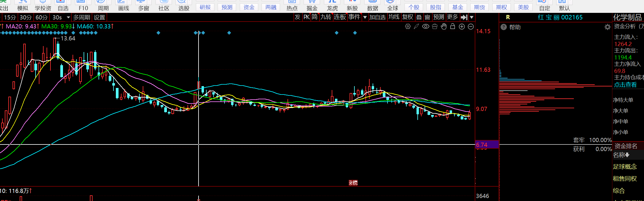Screen dimensions: 644x201
Task: Toggle the 复权 price adjustment button
Action: 408,17
